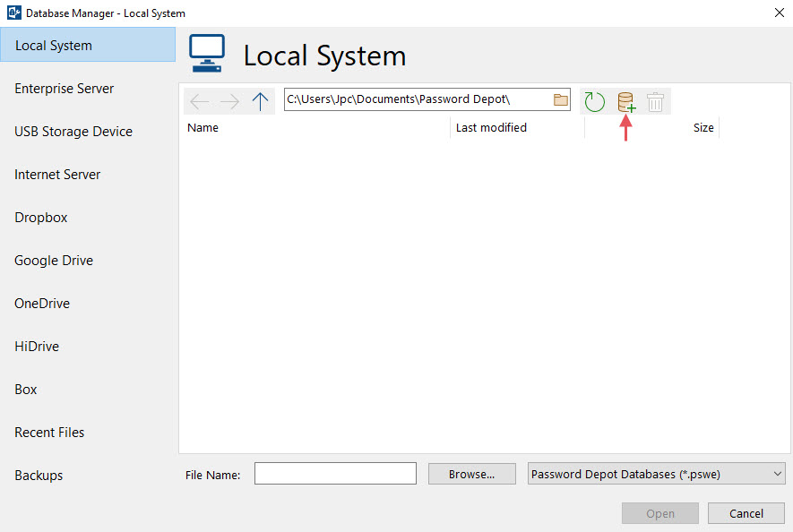Open the file type dropdown

pyautogui.click(x=657, y=474)
